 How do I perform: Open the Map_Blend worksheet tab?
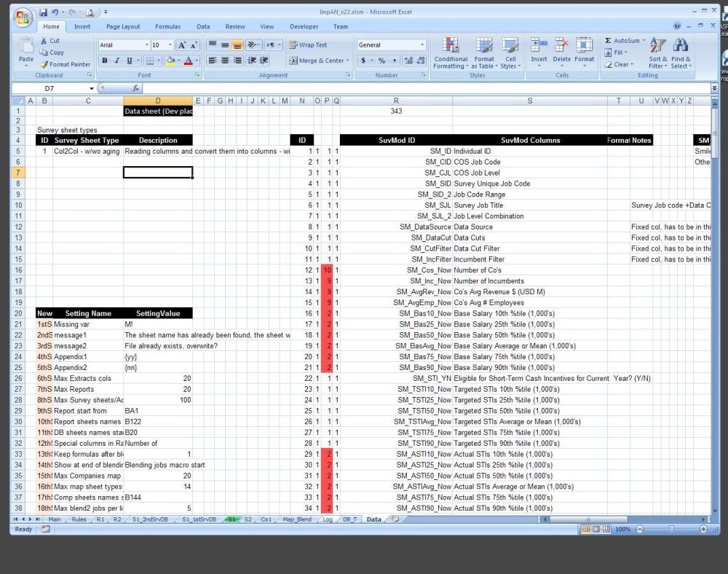pyautogui.click(x=296, y=519)
